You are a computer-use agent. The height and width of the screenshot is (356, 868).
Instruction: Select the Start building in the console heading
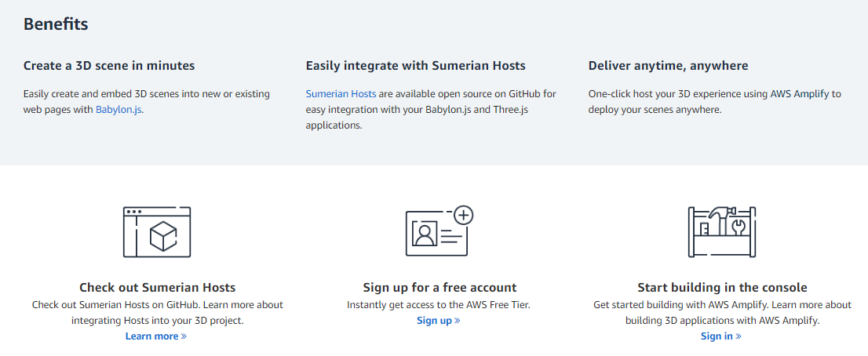tap(722, 288)
